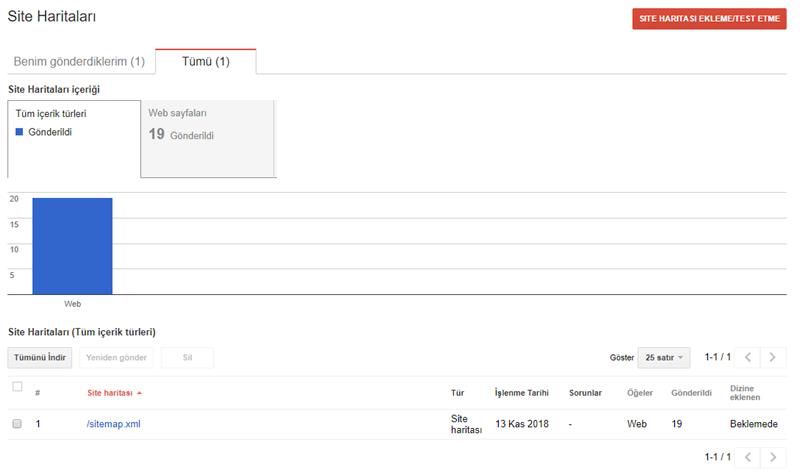Switch to Benim gönderdiklerim (1) tab
Viewport: 800px width, 472px height.
(79, 61)
